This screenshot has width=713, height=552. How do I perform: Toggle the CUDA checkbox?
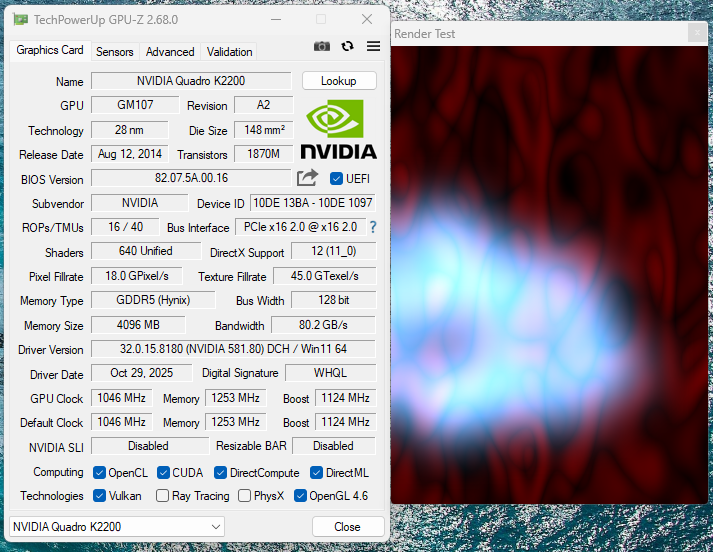coord(163,473)
